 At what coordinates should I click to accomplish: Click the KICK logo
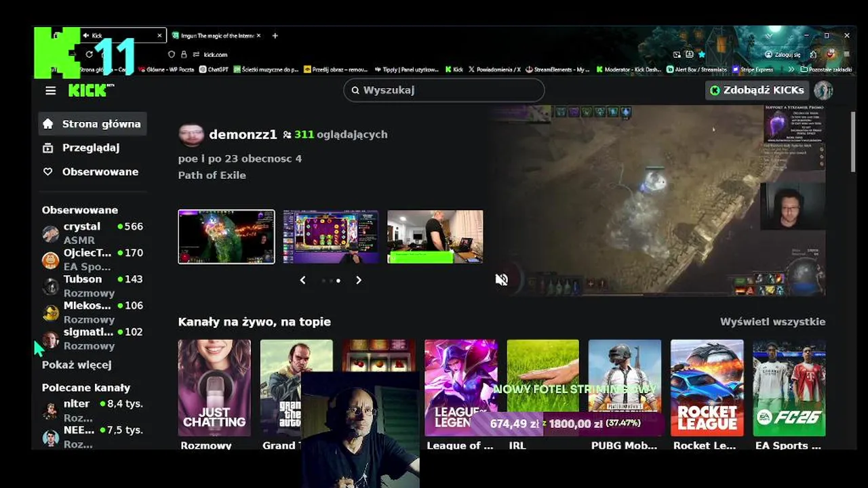point(91,90)
